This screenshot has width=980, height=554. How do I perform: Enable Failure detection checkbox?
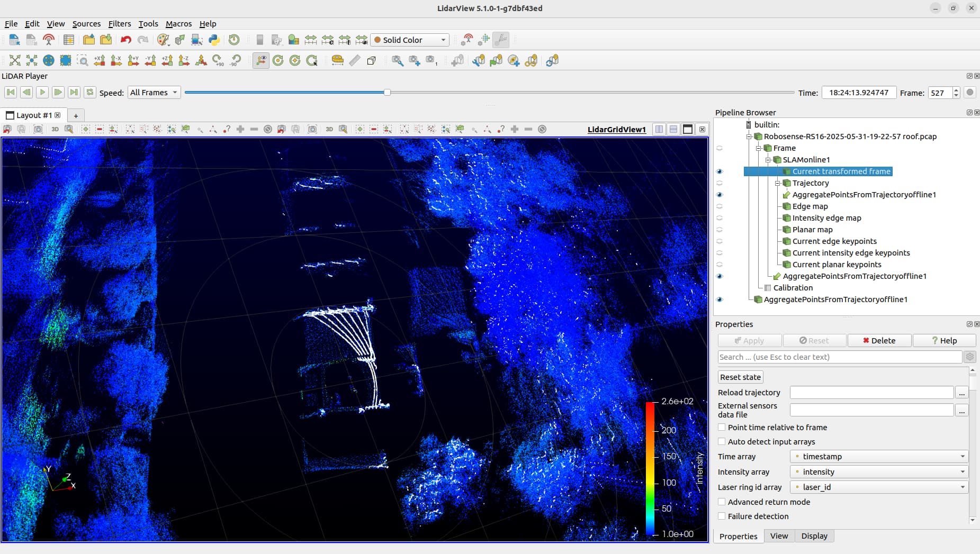(x=722, y=516)
